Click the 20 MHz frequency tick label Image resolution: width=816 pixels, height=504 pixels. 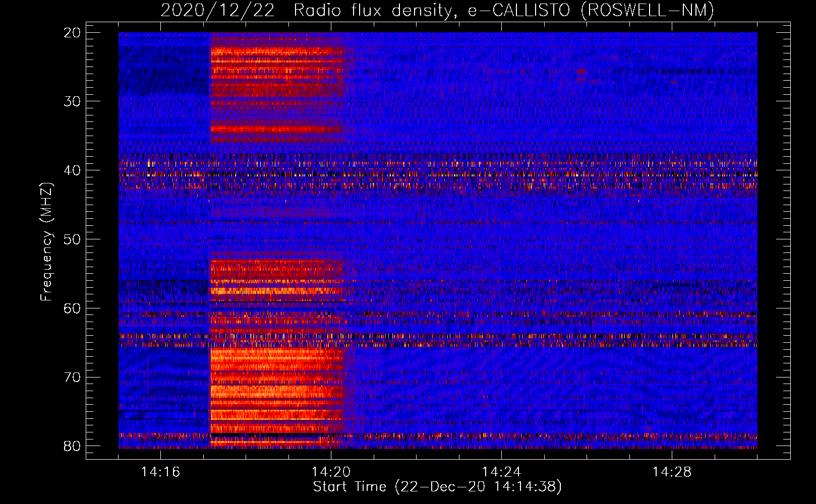(72, 33)
